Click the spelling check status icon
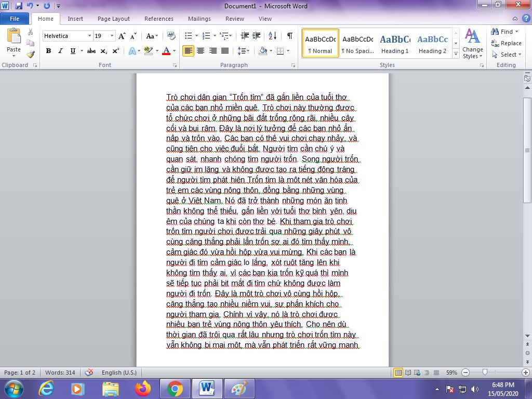The height and width of the screenshot is (399, 532). click(x=89, y=372)
